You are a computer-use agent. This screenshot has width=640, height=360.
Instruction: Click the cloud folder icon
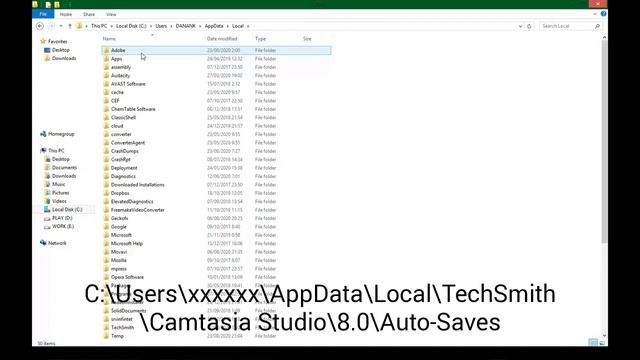(x=106, y=126)
